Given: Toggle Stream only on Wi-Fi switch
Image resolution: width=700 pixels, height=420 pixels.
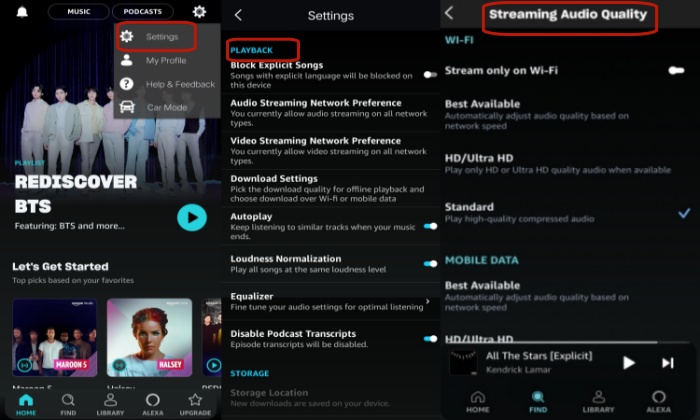Looking at the screenshot, I should pyautogui.click(x=676, y=70).
